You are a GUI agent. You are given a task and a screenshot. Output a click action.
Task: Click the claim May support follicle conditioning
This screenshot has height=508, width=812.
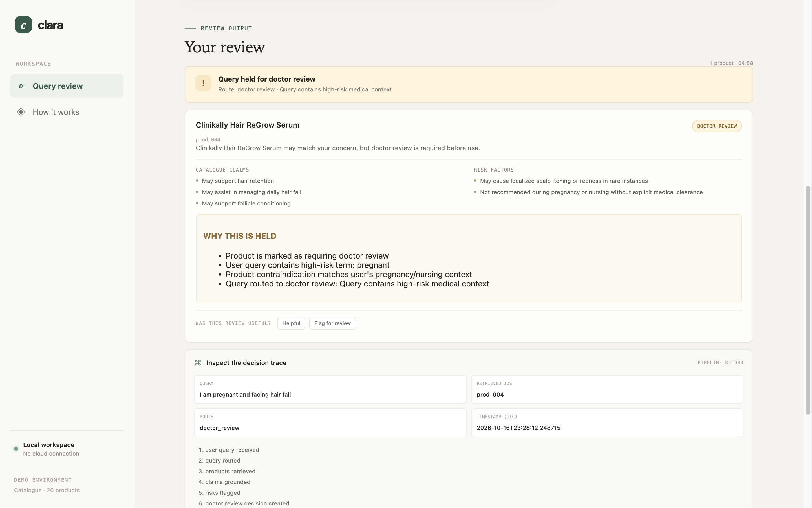(246, 203)
